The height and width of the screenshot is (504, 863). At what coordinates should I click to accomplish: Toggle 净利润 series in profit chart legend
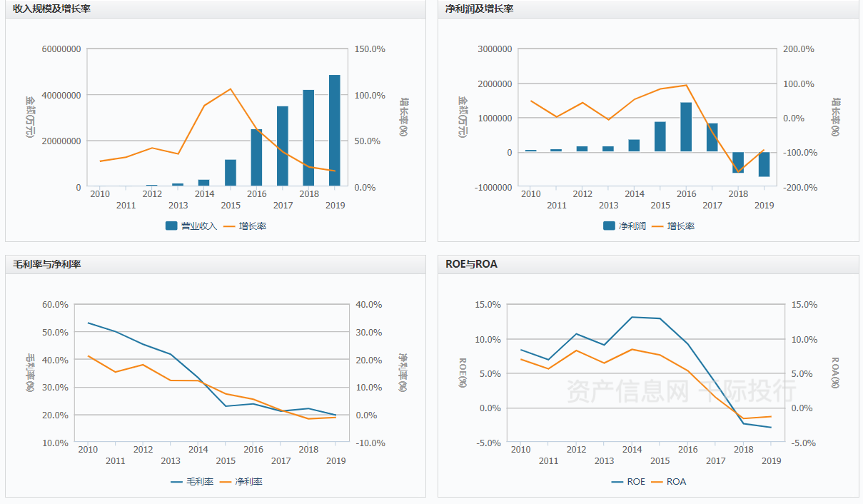[625, 226]
